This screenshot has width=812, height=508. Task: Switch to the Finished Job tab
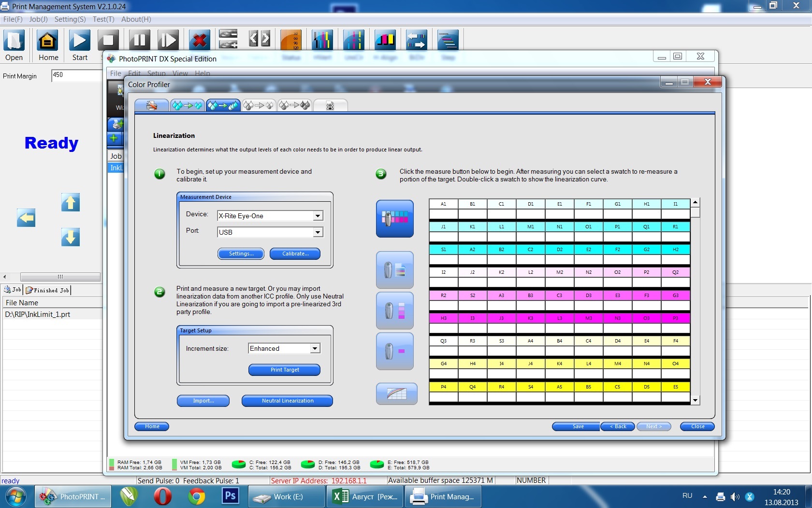coord(47,290)
